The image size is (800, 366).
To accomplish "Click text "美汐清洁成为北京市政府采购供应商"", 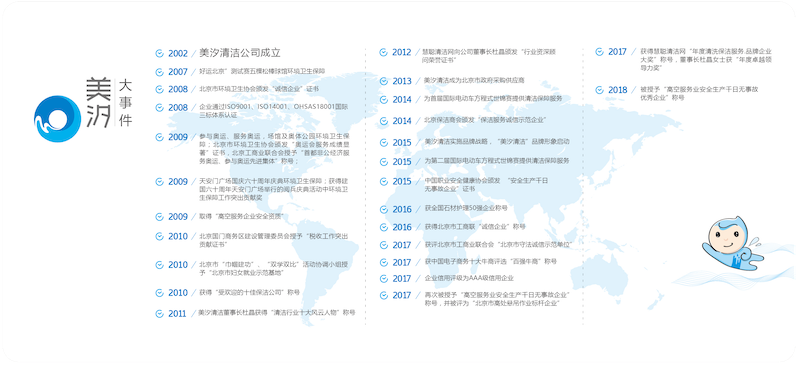I will click(474, 80).
